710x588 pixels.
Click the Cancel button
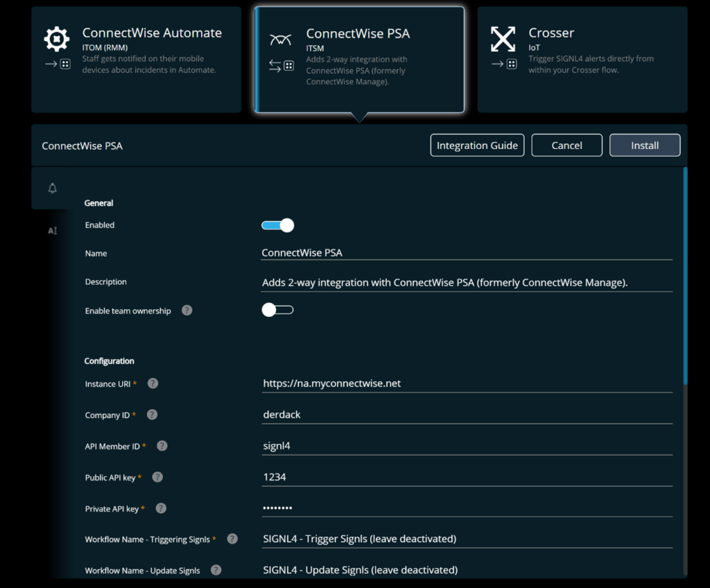(567, 146)
